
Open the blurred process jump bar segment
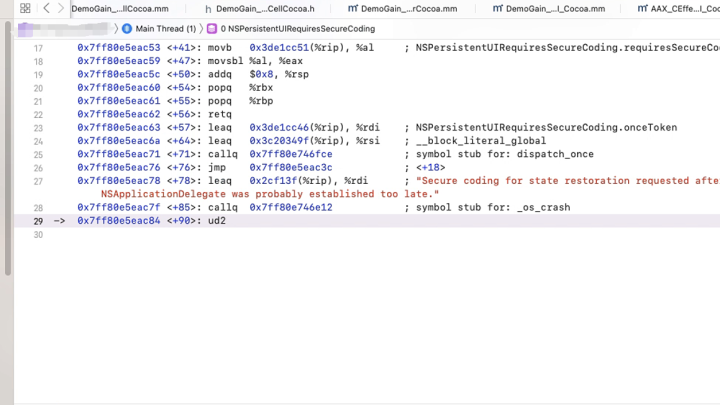62,29
